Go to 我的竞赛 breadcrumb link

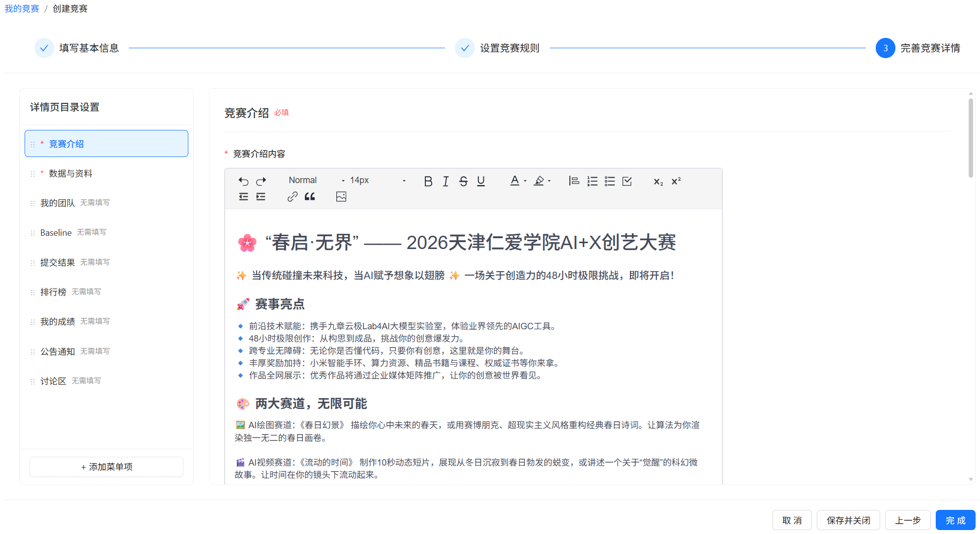pyautogui.click(x=22, y=8)
